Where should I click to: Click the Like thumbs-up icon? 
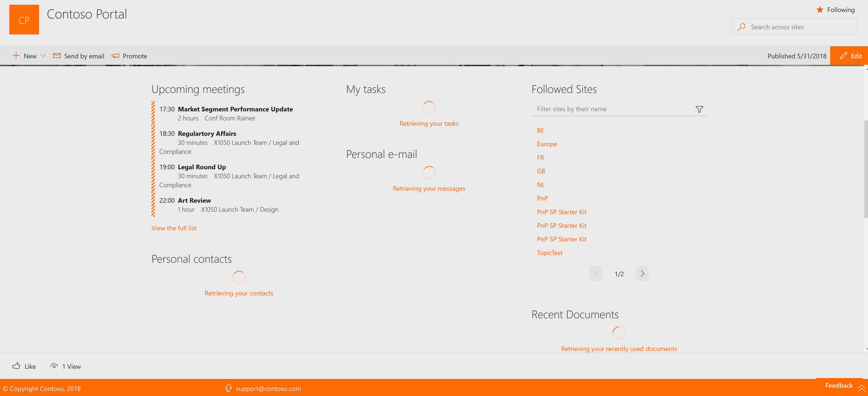(16, 366)
